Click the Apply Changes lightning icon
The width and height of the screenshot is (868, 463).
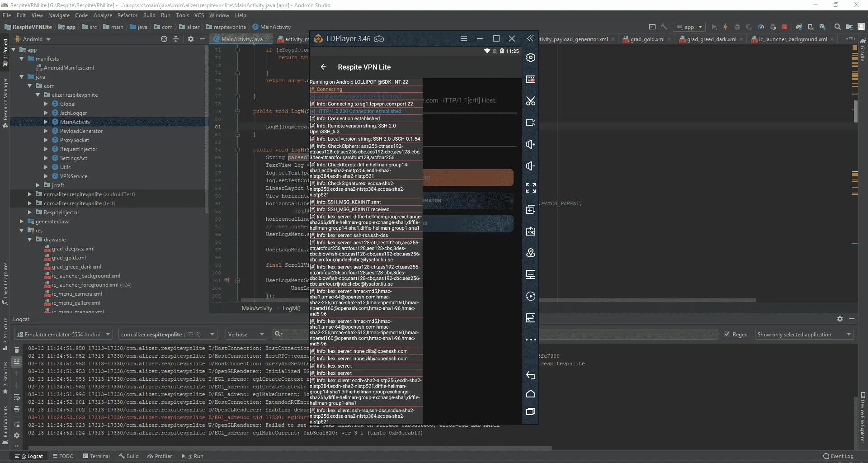(725, 27)
